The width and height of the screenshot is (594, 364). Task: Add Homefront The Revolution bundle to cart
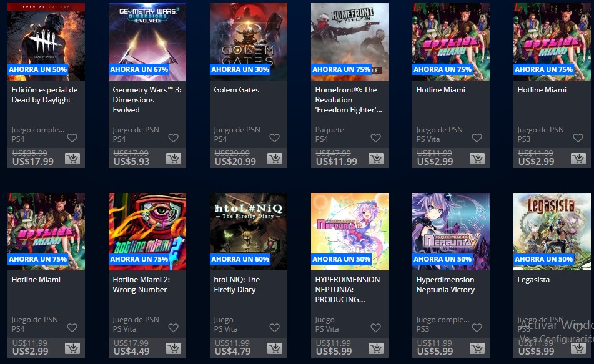(x=376, y=159)
